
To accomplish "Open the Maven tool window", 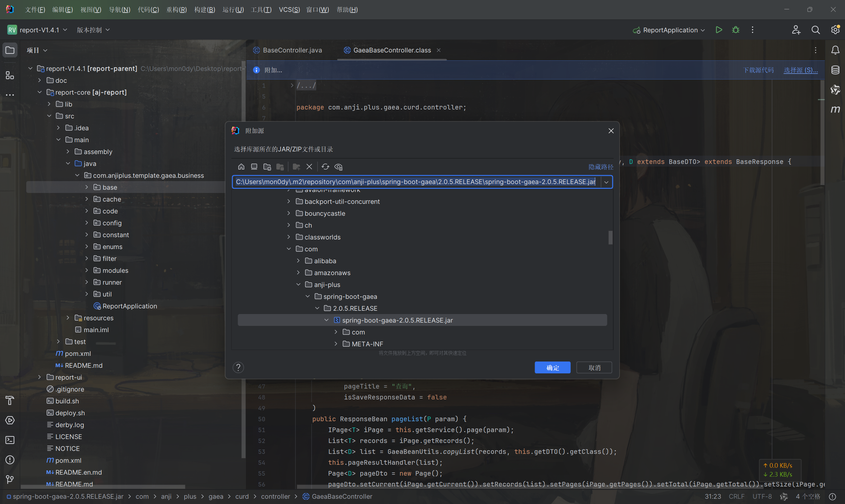I will click(x=835, y=110).
